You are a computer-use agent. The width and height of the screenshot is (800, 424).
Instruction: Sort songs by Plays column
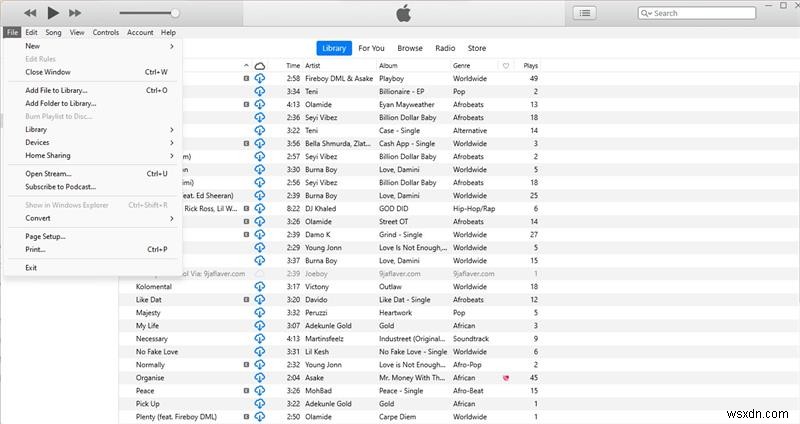pyautogui.click(x=531, y=65)
